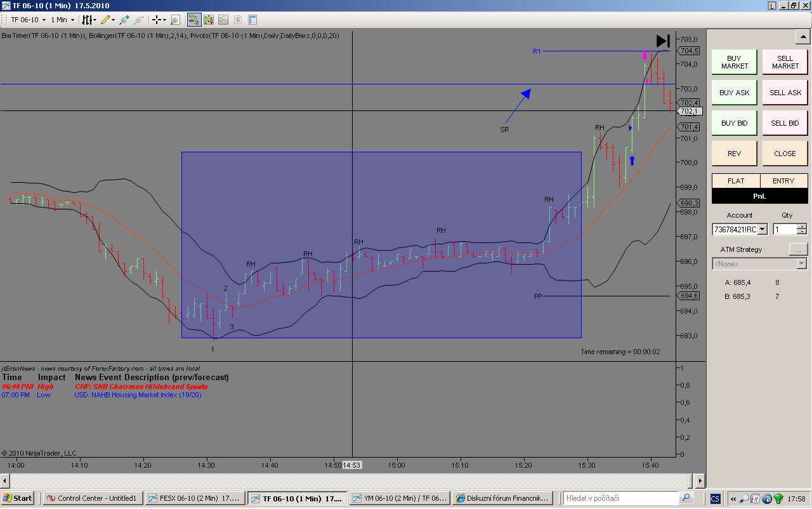Click the zoom out magnifier icon
The image size is (812, 509).
139,20
